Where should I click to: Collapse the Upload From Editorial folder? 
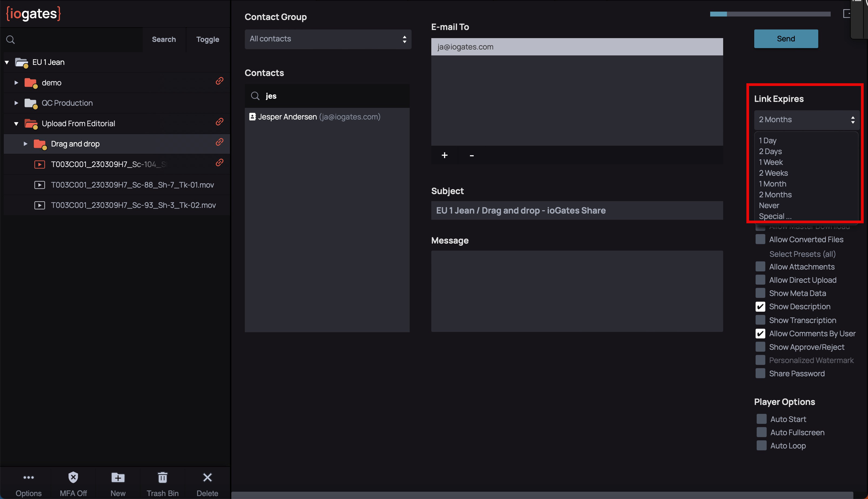click(16, 124)
